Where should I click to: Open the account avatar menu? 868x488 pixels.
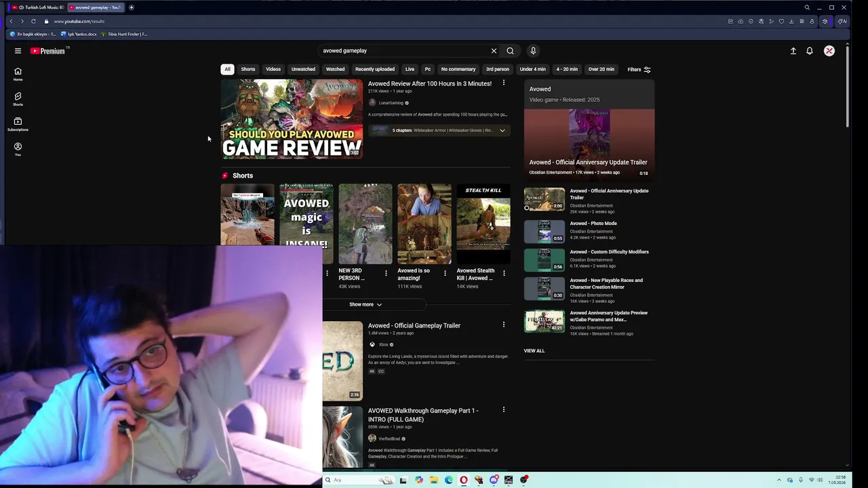829,51
